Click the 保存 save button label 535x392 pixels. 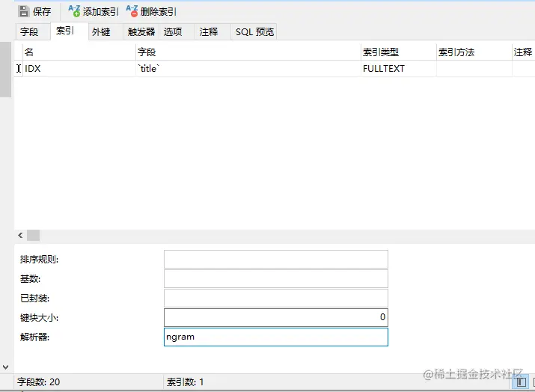point(42,12)
